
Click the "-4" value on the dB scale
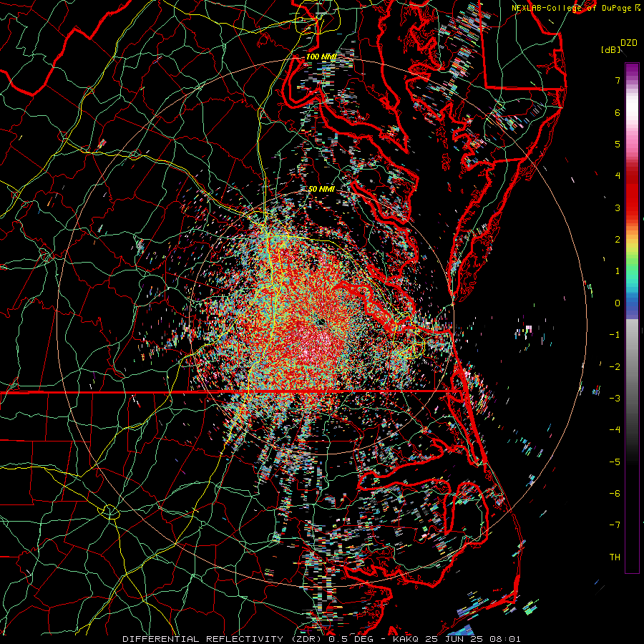click(615, 430)
